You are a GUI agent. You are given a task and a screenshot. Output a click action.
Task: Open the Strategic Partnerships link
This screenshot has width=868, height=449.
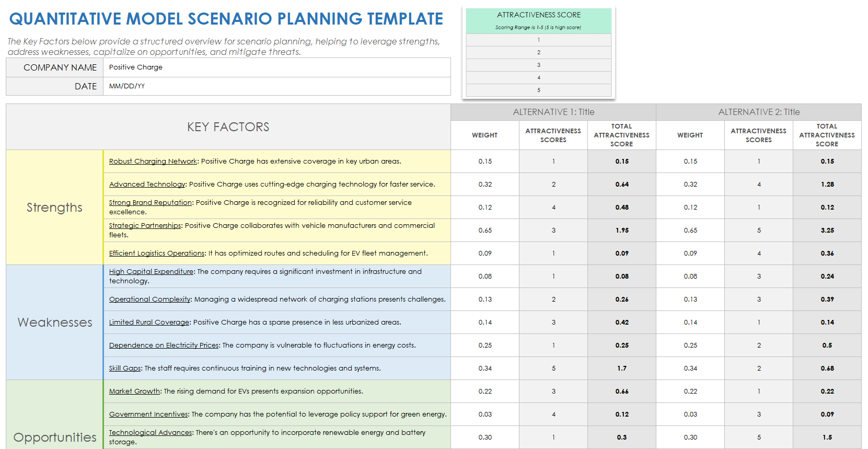pyautogui.click(x=145, y=226)
